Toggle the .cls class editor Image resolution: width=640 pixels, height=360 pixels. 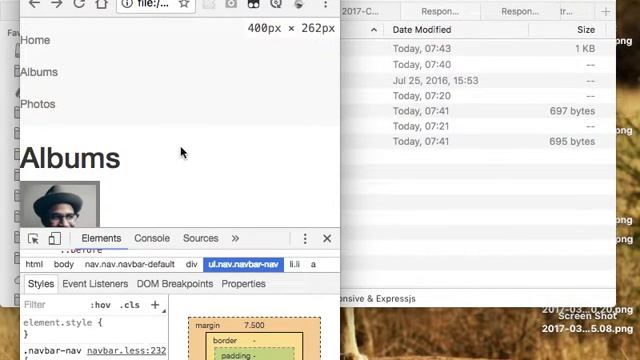(x=130, y=305)
